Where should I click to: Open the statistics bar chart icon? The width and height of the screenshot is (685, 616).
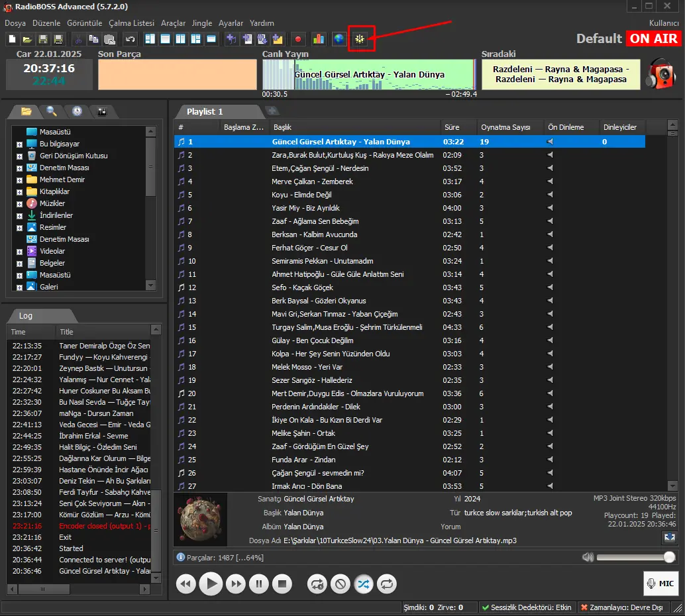[x=319, y=39]
